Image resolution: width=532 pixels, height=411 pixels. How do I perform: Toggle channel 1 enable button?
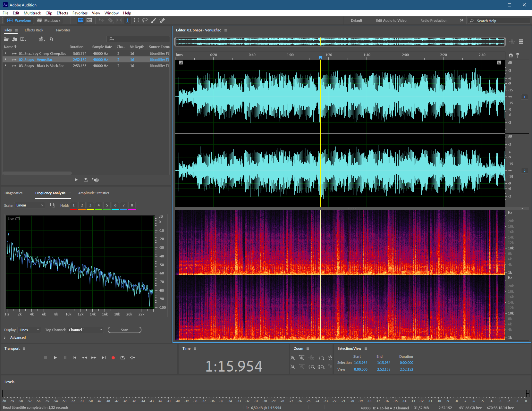[x=525, y=97]
